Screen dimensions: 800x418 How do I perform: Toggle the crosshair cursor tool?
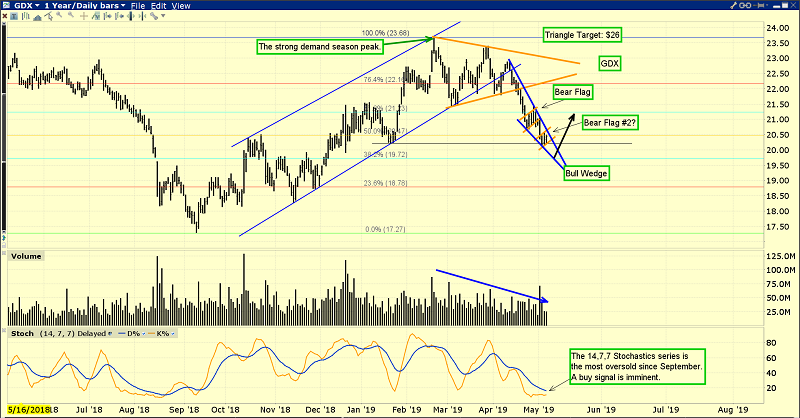84,16
